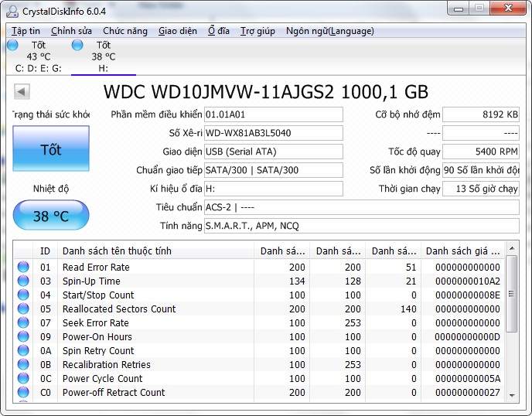Select the Power Cycle Count row text
The image size is (532, 416).
pyautogui.click(x=103, y=379)
